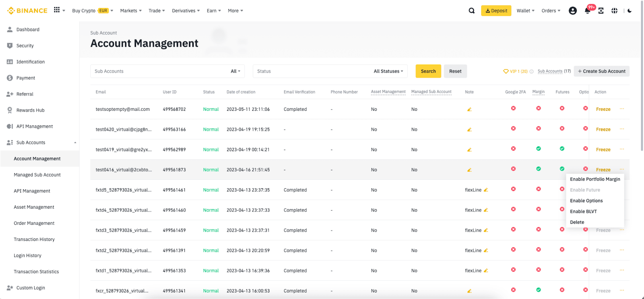This screenshot has height=299, width=644.
Task: Open the apps grid icon beside Binance logo
Action: [57, 10]
